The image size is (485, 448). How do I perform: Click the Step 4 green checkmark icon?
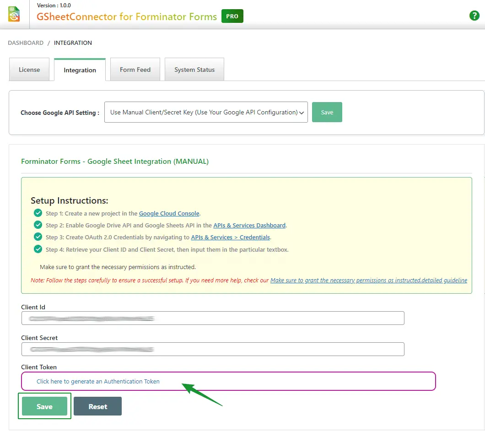coord(38,249)
